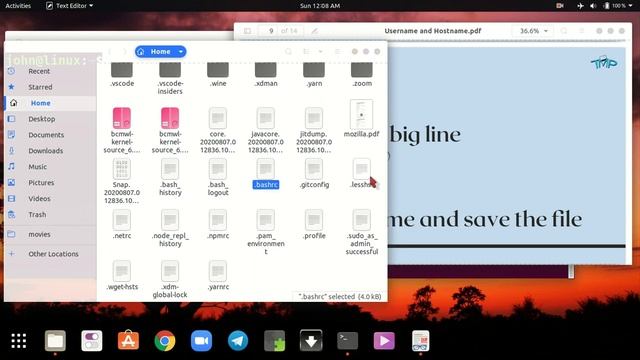Open the system volume indicator
Image resolution: width=640 pixels, height=360 pixels.
click(593, 6)
